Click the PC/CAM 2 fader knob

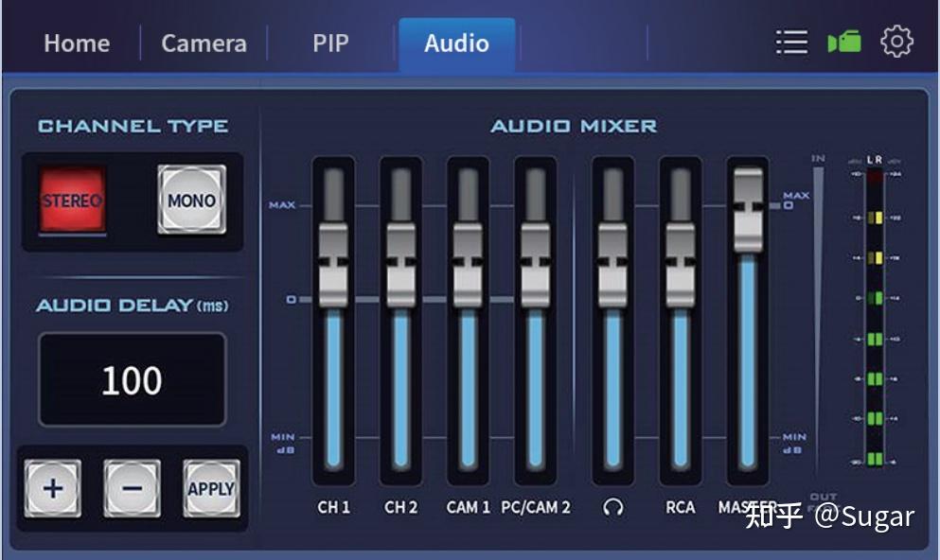(536, 265)
